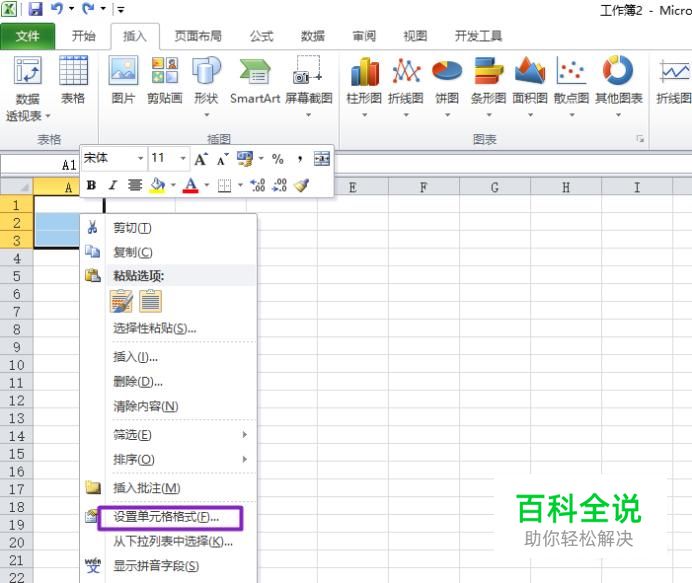692x583 pixels.
Task: Open the 其他图表 other charts menu
Action: pos(618,86)
